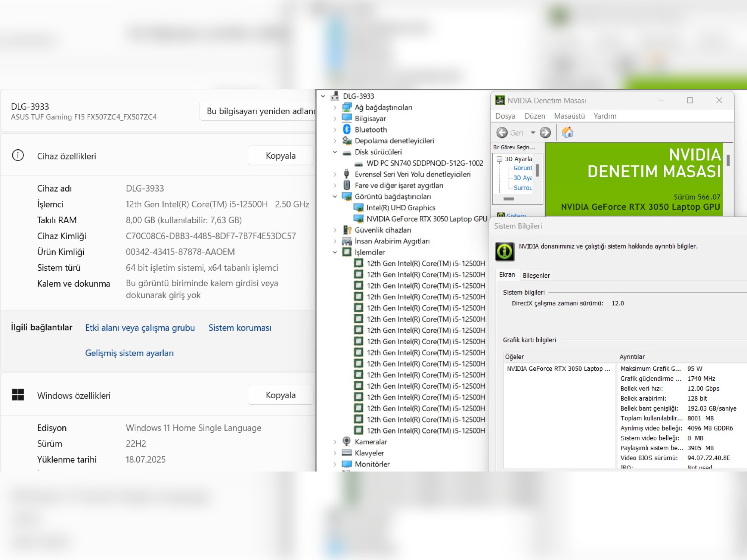
Task: Collapse the 3D Ayarları tree in NVIDIA panel
Action: coord(499,159)
